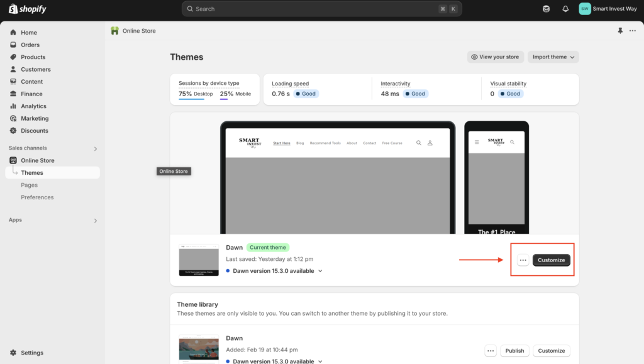Open Preferences under Online Store
The height and width of the screenshot is (364, 644).
[x=37, y=197]
